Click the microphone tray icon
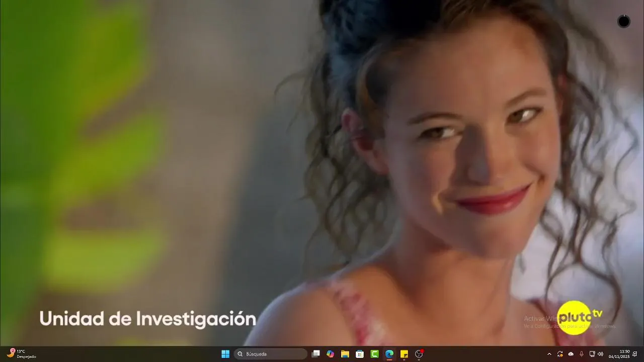This screenshot has height=362, width=644. pyautogui.click(x=581, y=354)
